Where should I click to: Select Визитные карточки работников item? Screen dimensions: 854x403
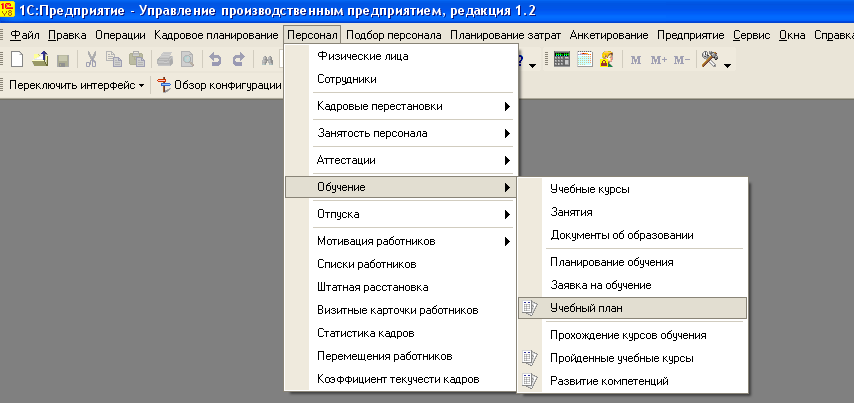point(400,310)
